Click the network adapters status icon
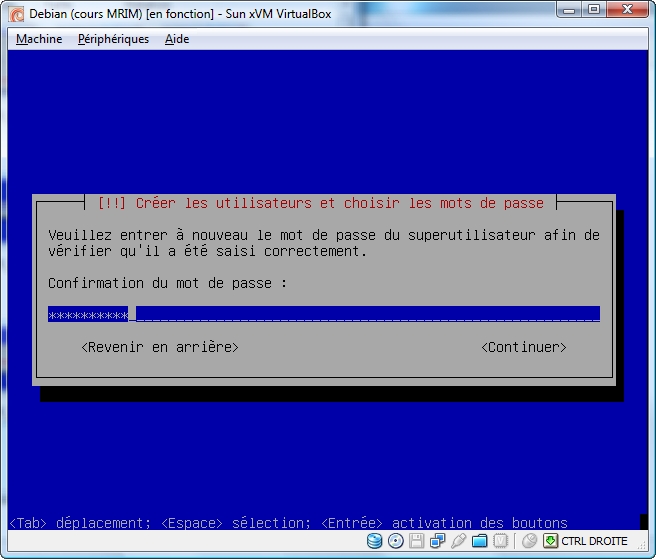This screenshot has height=559, width=656. pyautogui.click(x=437, y=541)
